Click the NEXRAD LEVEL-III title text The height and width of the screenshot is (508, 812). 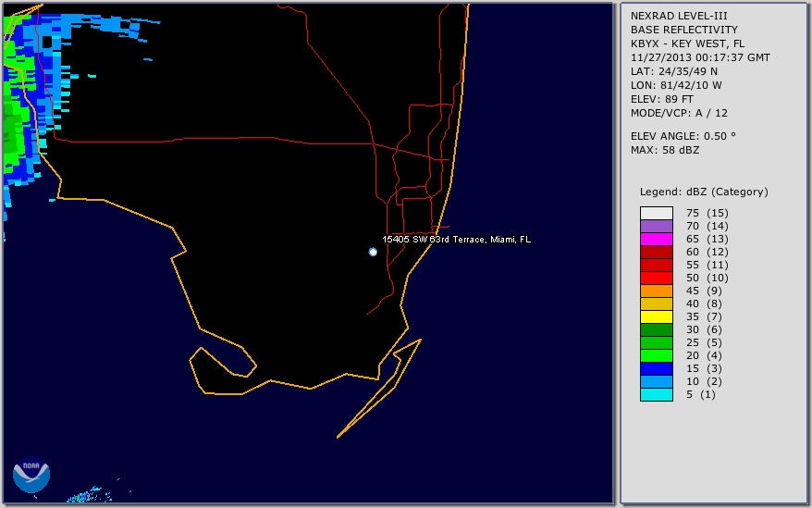point(679,16)
